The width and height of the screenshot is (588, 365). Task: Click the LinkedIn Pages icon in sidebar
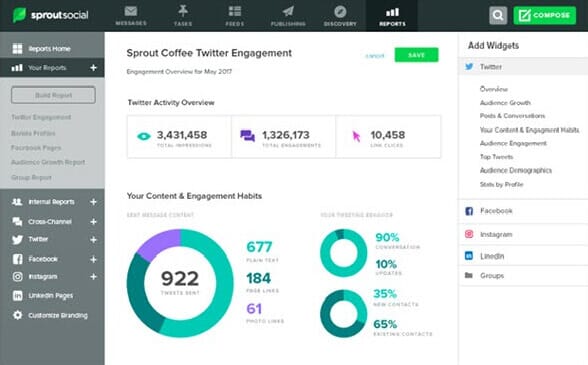(x=17, y=296)
